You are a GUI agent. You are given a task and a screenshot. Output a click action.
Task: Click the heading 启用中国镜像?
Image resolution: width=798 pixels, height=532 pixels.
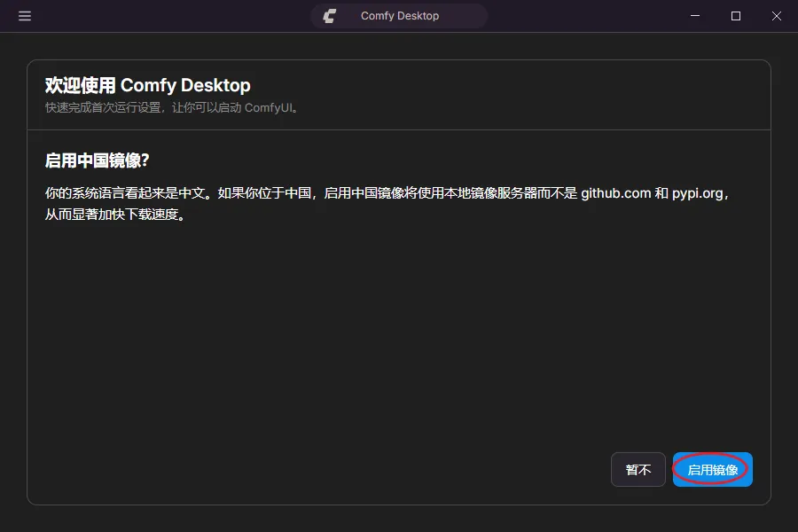[x=97, y=160]
